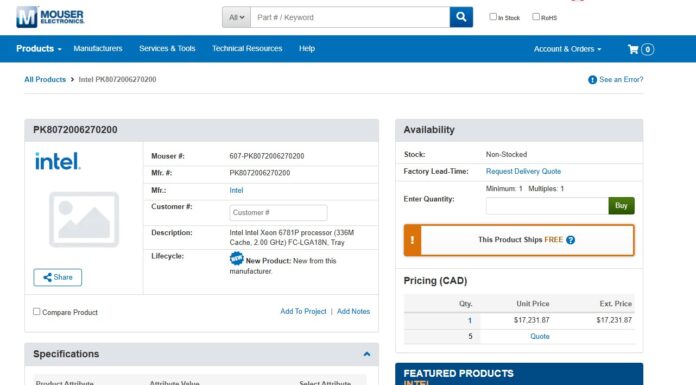Click the See an Error info icon
Screen dimensions: 696x385
pos(592,80)
